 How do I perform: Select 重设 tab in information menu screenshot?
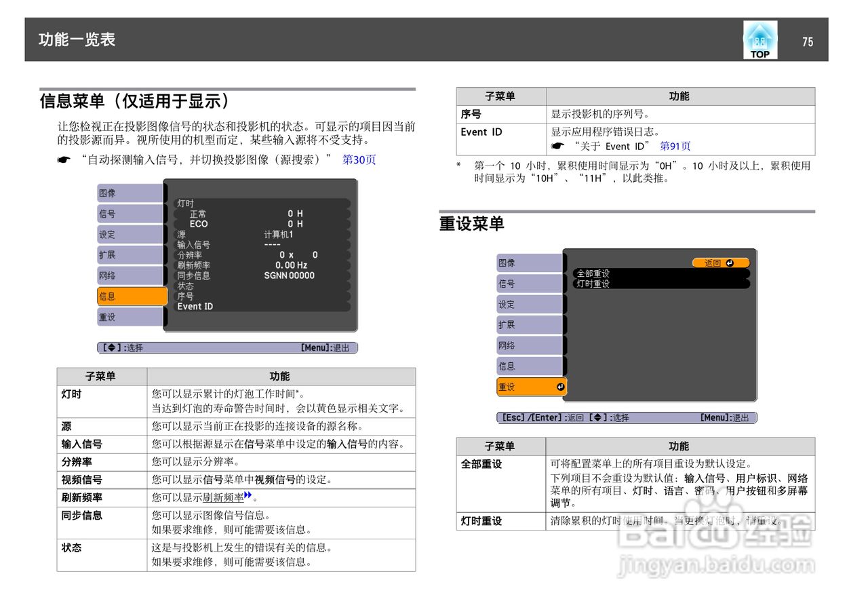tap(130, 317)
